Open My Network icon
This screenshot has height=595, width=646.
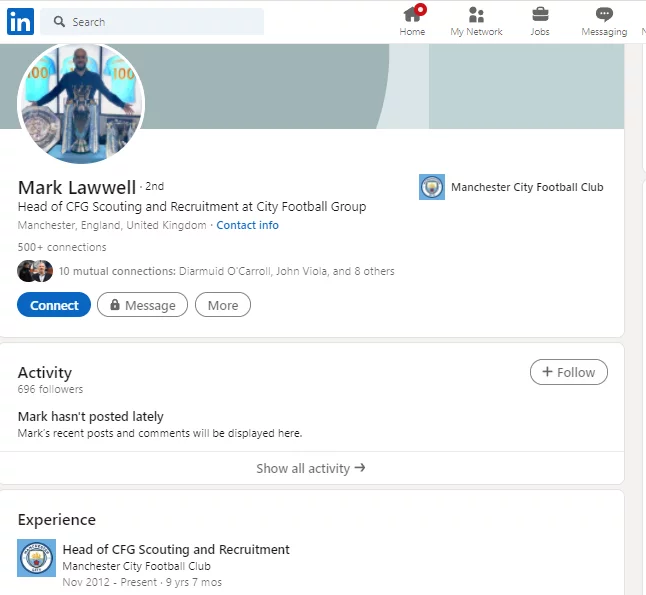point(476,15)
